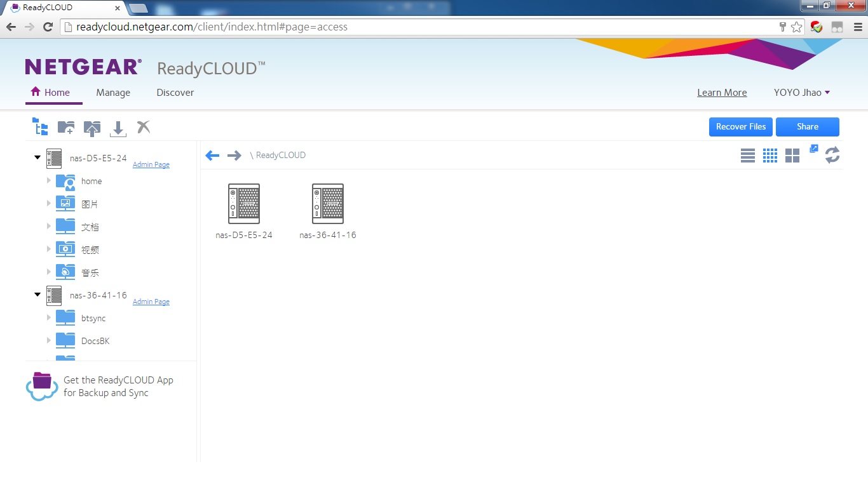Click the download icon in toolbar
This screenshot has width=868, height=478.
[x=118, y=129]
